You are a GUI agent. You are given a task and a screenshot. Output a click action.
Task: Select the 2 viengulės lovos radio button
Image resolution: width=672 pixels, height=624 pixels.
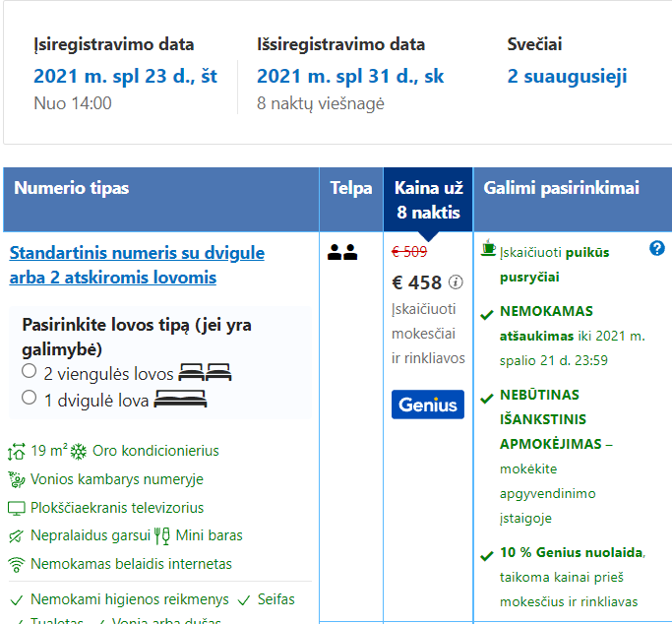coord(29,371)
